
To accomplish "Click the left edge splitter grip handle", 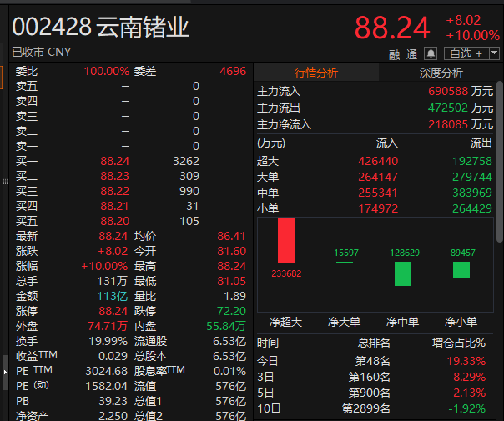I will pyautogui.click(x=5, y=181).
